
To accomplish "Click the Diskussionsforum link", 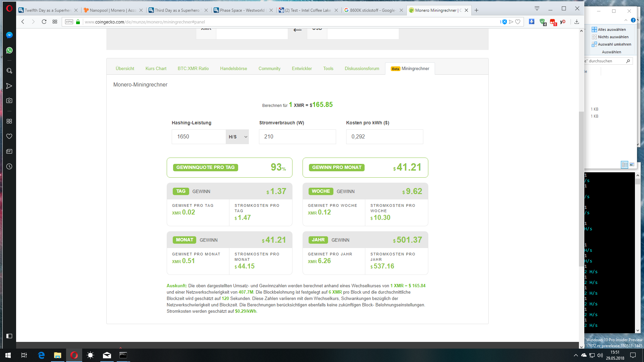I will [362, 68].
